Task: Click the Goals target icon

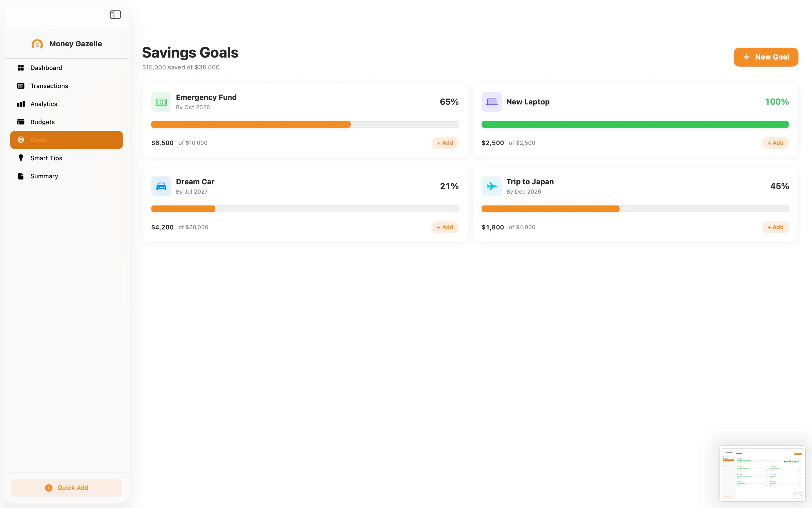Action: pyautogui.click(x=21, y=140)
